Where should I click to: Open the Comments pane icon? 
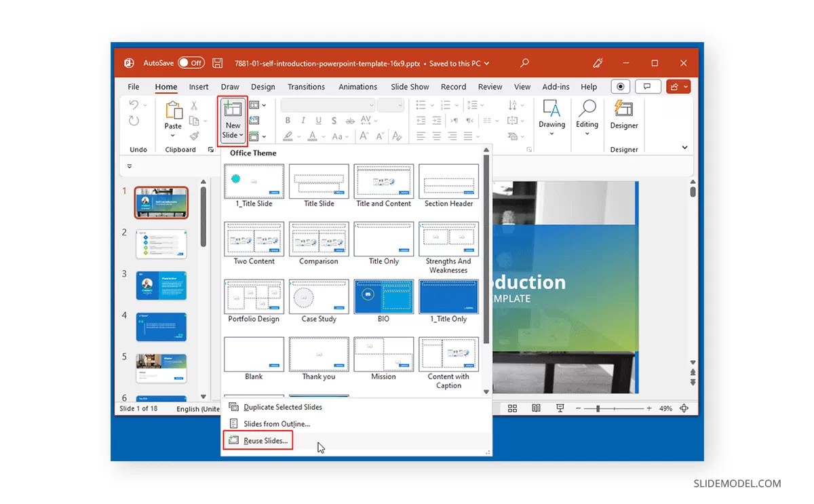648,86
